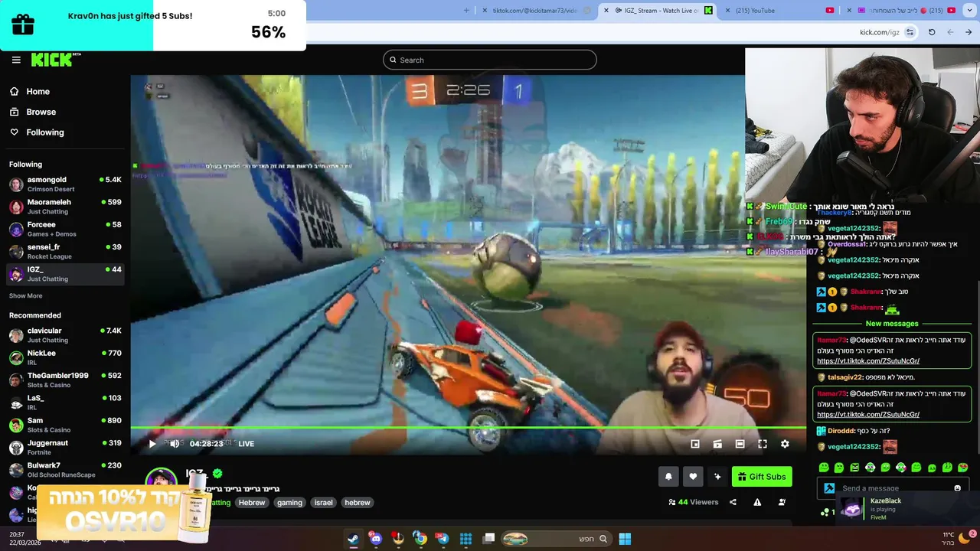Expand Show More under Following
980x551 pixels.
click(26, 295)
